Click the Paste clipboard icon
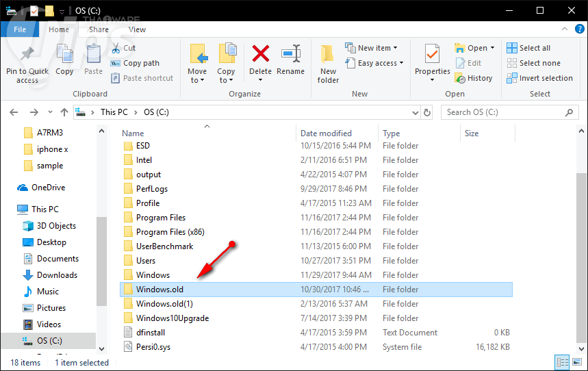Viewport: 588px width, 371px height. tap(93, 53)
